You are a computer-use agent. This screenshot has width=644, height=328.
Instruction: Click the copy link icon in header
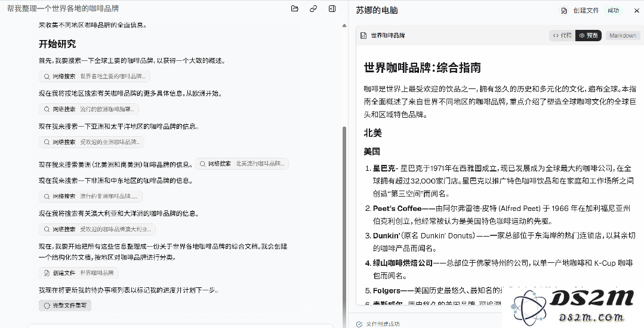tap(313, 8)
